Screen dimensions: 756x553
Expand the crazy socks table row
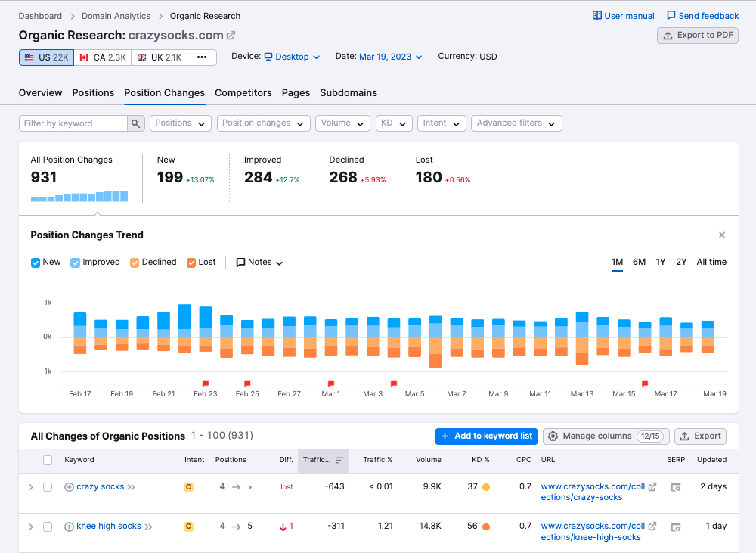click(x=31, y=487)
